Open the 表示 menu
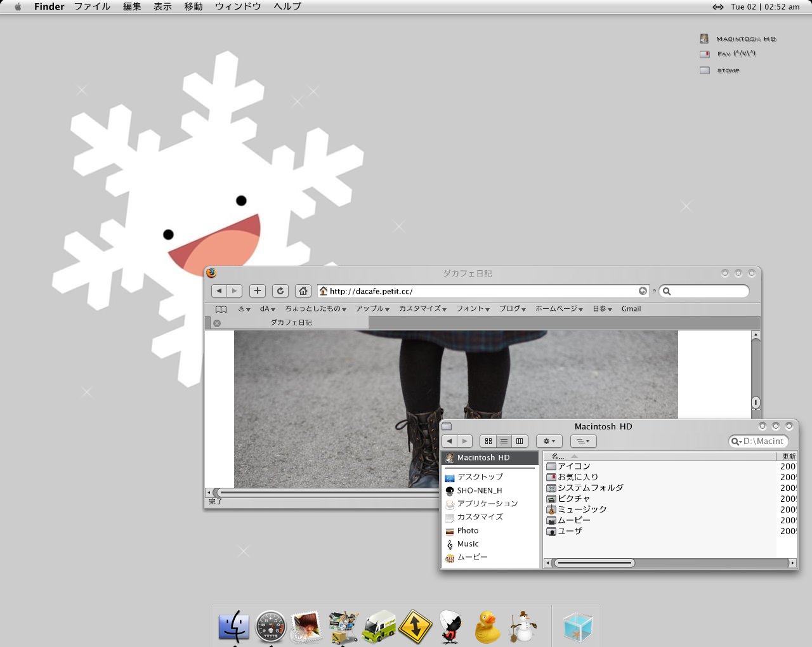 tap(162, 6)
